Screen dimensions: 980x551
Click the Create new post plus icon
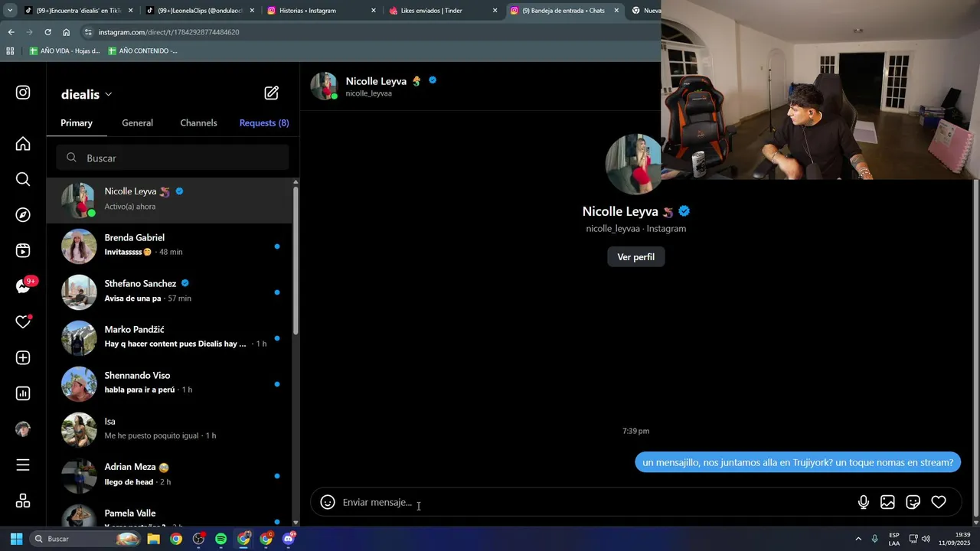tap(23, 358)
